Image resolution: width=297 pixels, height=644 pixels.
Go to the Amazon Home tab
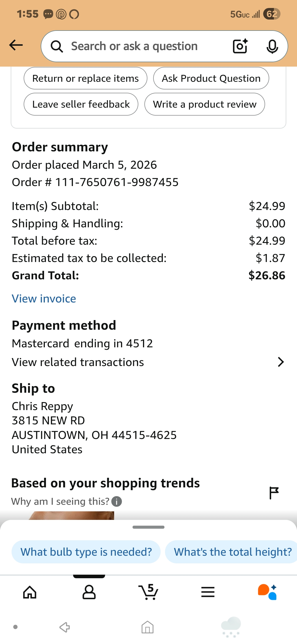click(30, 592)
